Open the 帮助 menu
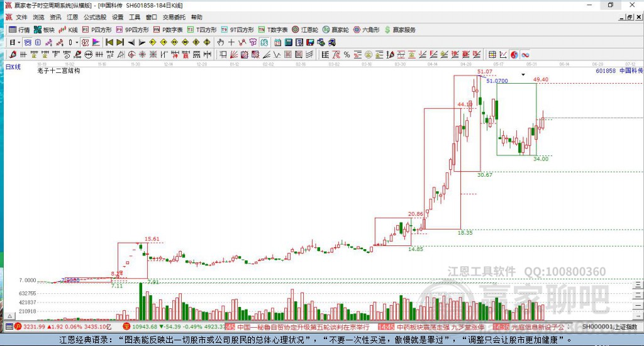 196,17
